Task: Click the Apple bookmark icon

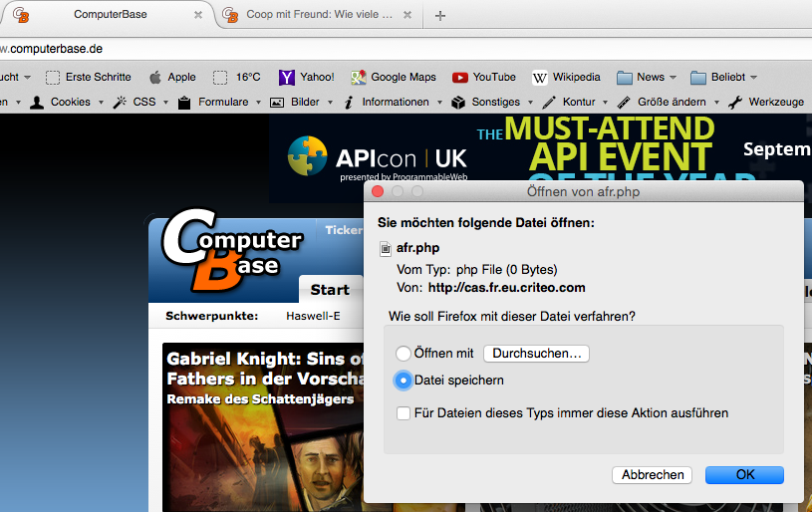Action: click(155, 77)
